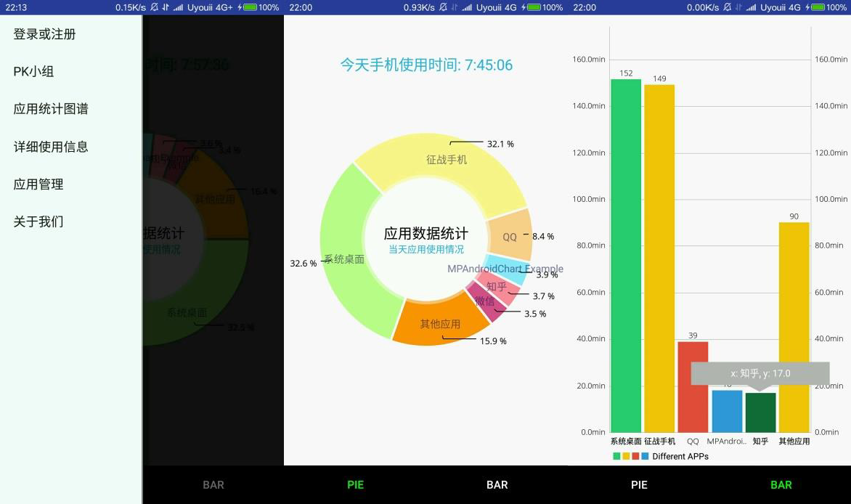Tap the 15.9 % label under 其他应用
Screen dimensions: 851x504
click(493, 341)
